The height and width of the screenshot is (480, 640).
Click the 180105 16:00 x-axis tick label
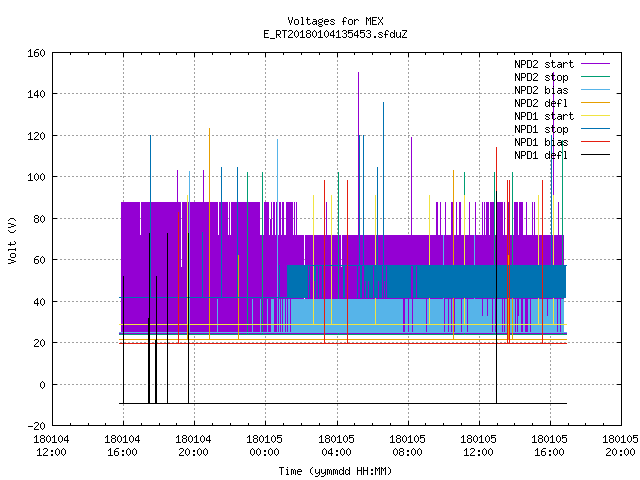tap(549, 446)
